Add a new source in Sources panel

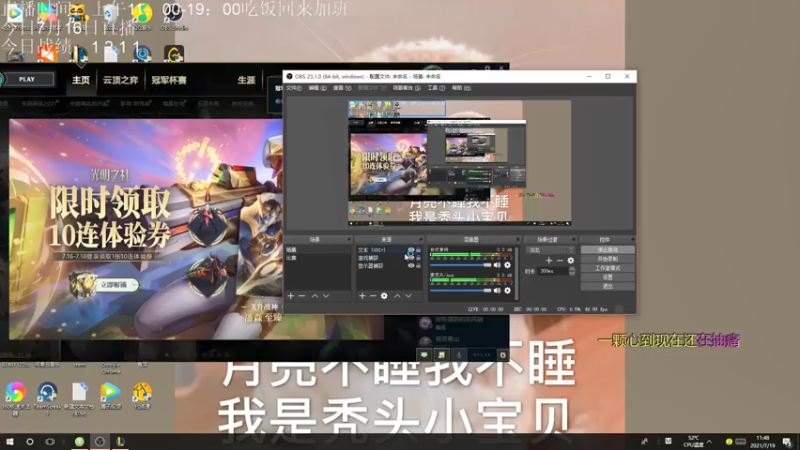point(362,296)
